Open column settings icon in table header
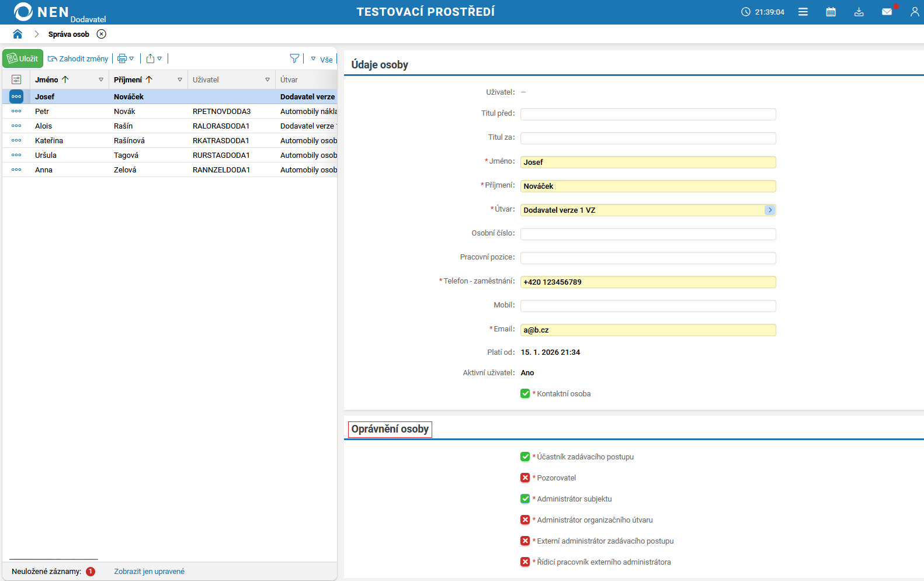924x581 pixels. (16, 79)
